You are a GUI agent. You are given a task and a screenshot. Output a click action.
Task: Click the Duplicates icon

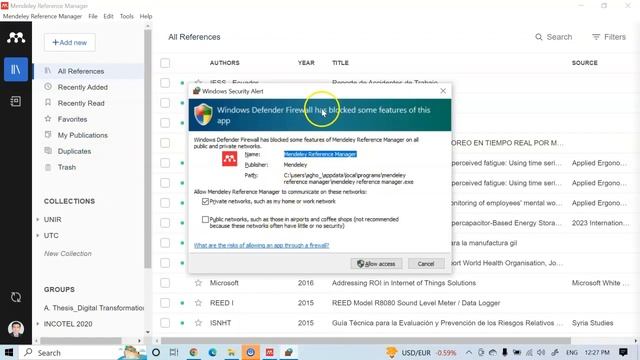coord(48,151)
